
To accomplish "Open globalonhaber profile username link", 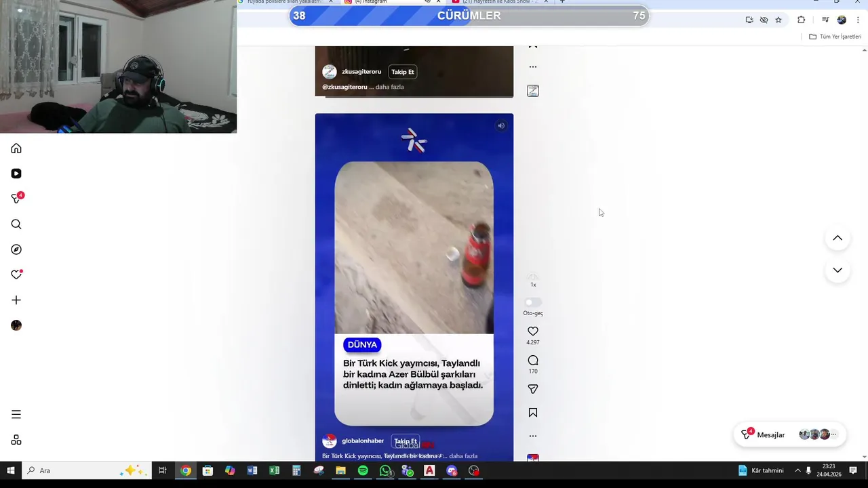I will [x=363, y=441].
